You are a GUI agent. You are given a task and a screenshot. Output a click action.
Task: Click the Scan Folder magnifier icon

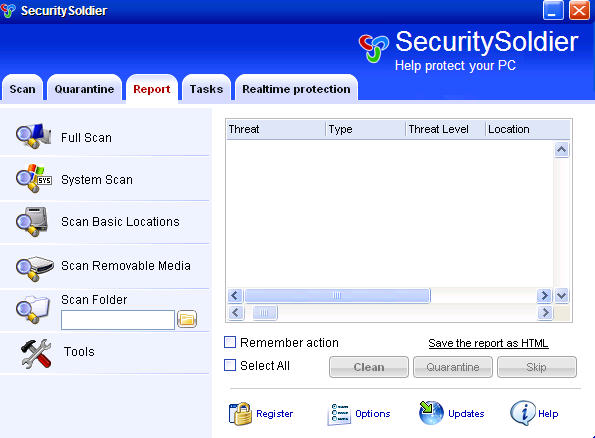click(x=33, y=309)
